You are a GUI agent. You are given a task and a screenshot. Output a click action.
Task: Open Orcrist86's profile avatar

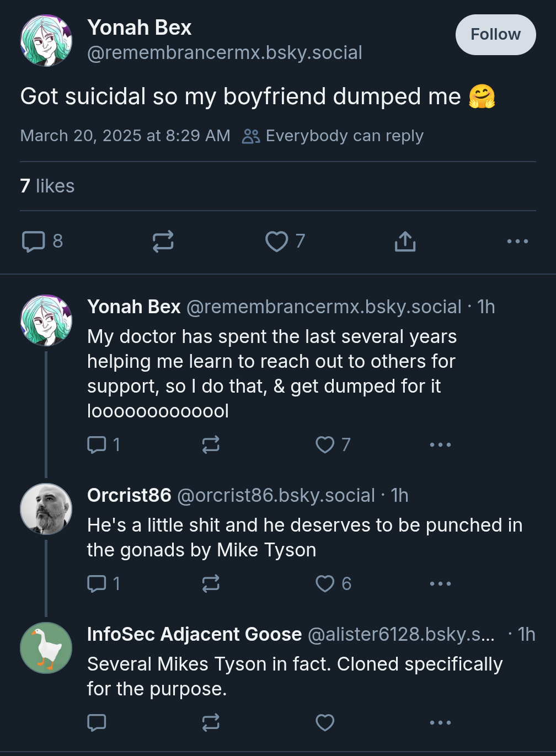46,509
